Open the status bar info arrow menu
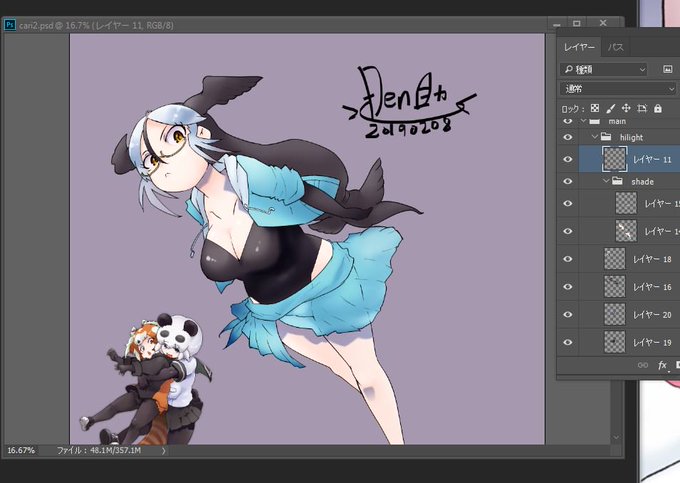The width and height of the screenshot is (680, 483). click(x=163, y=451)
